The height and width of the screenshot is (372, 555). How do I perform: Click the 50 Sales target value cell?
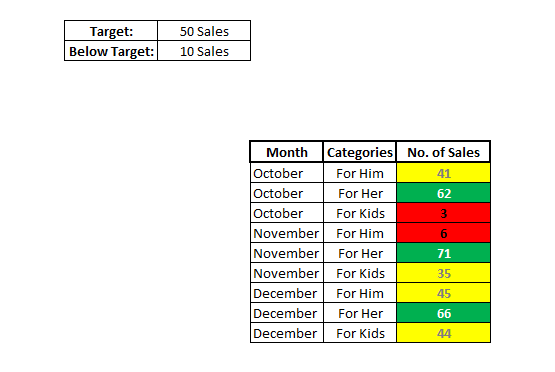204,31
